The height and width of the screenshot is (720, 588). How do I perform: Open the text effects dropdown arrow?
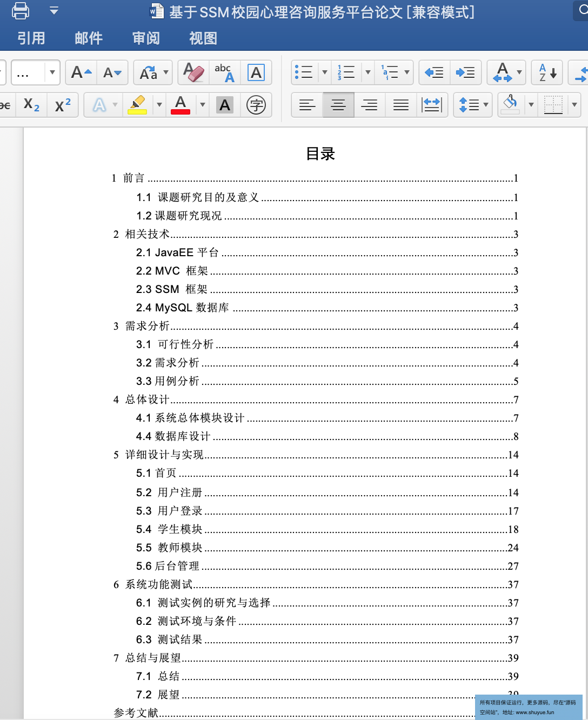tap(115, 105)
